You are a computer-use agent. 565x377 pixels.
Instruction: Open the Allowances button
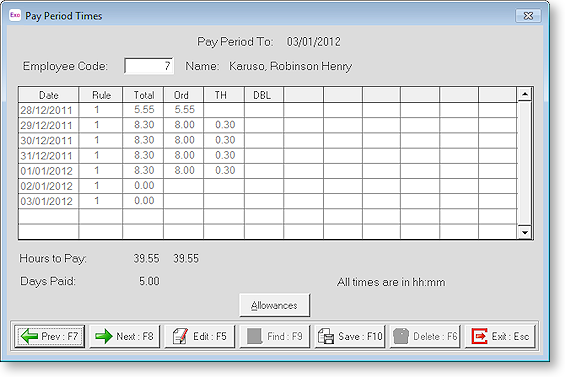275,305
